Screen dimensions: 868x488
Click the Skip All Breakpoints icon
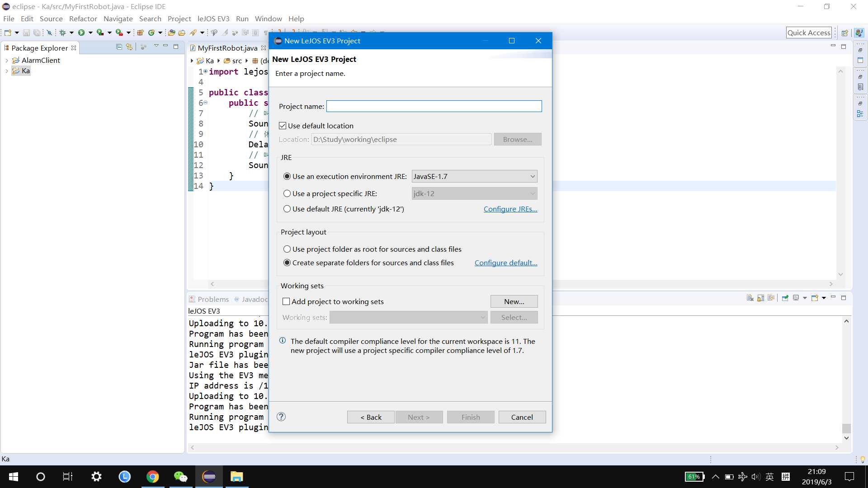point(50,33)
